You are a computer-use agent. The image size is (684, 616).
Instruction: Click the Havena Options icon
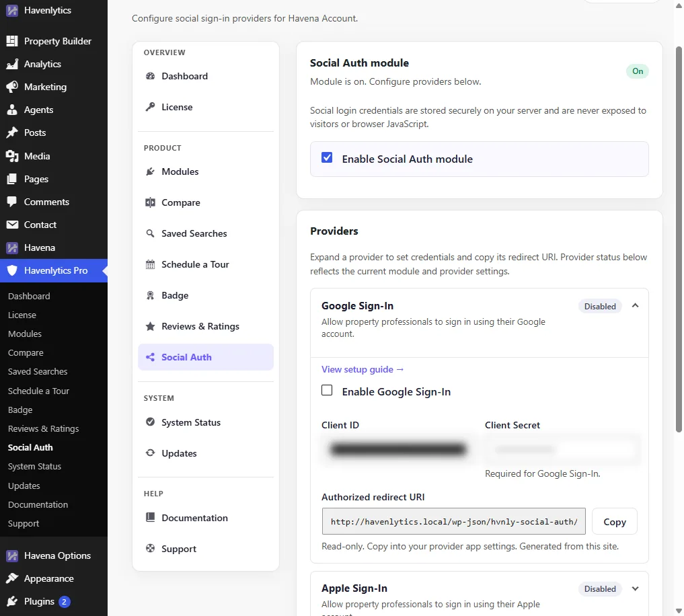pos(12,555)
